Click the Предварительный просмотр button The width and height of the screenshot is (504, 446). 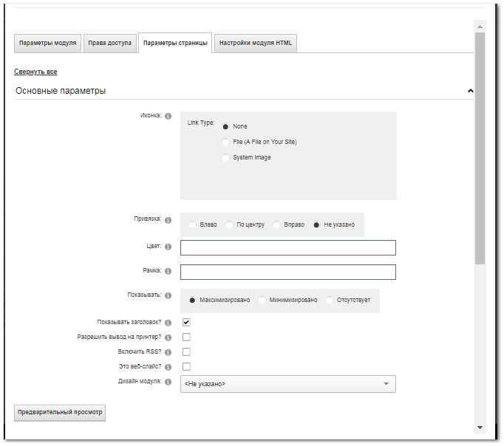(60, 412)
